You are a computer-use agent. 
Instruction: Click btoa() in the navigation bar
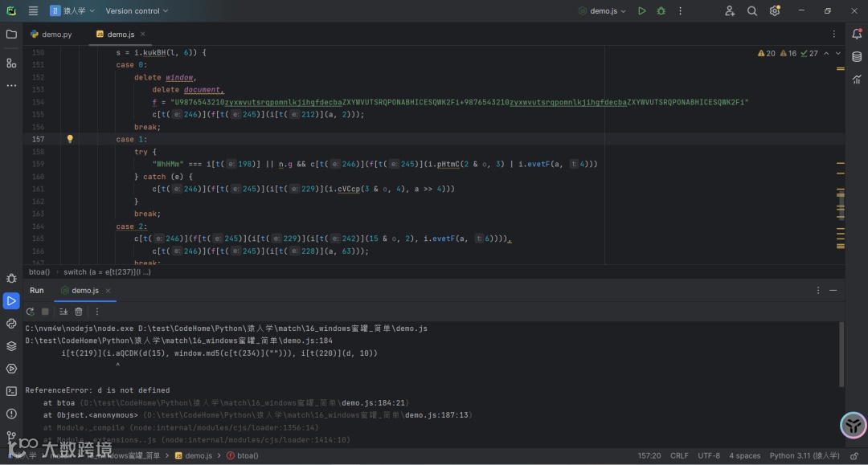tap(243, 455)
